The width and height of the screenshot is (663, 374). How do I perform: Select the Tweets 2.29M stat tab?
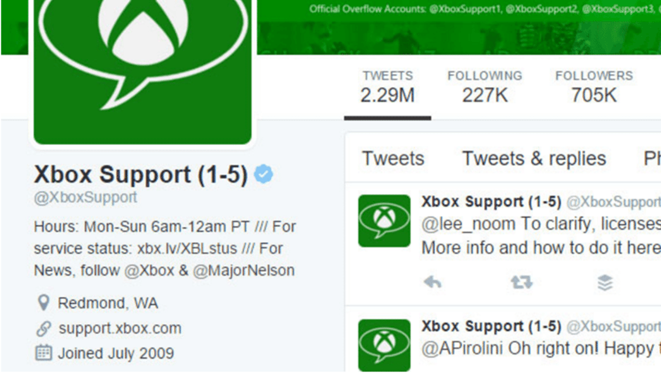387,87
